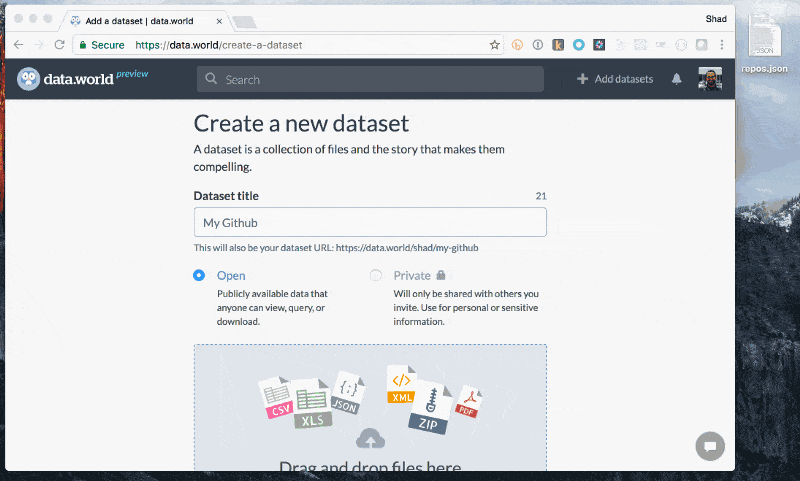
Task: Click the 'Open' label text
Action: point(231,275)
